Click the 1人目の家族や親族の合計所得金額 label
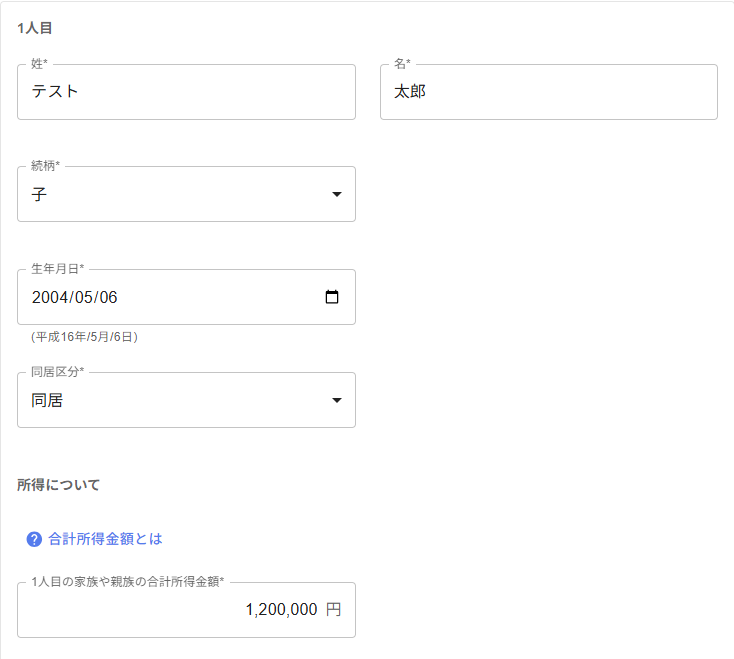The height and width of the screenshot is (659, 734). point(127,581)
